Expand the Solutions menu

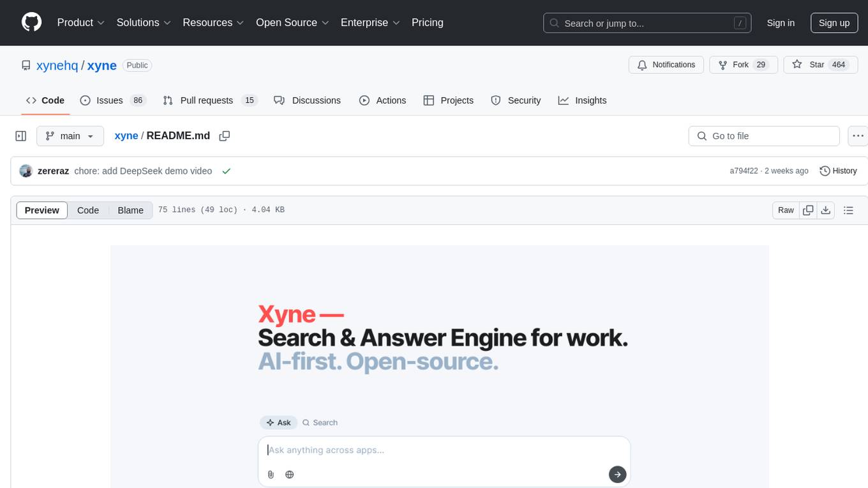(144, 22)
